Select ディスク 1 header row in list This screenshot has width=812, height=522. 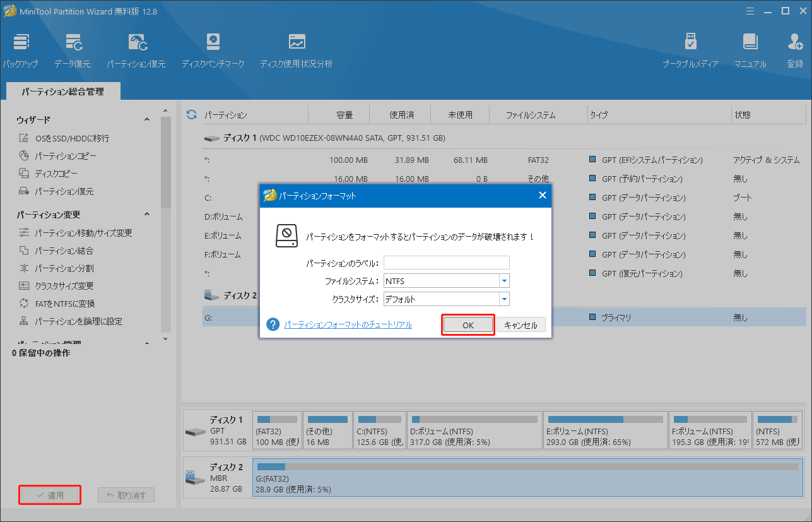(504, 138)
